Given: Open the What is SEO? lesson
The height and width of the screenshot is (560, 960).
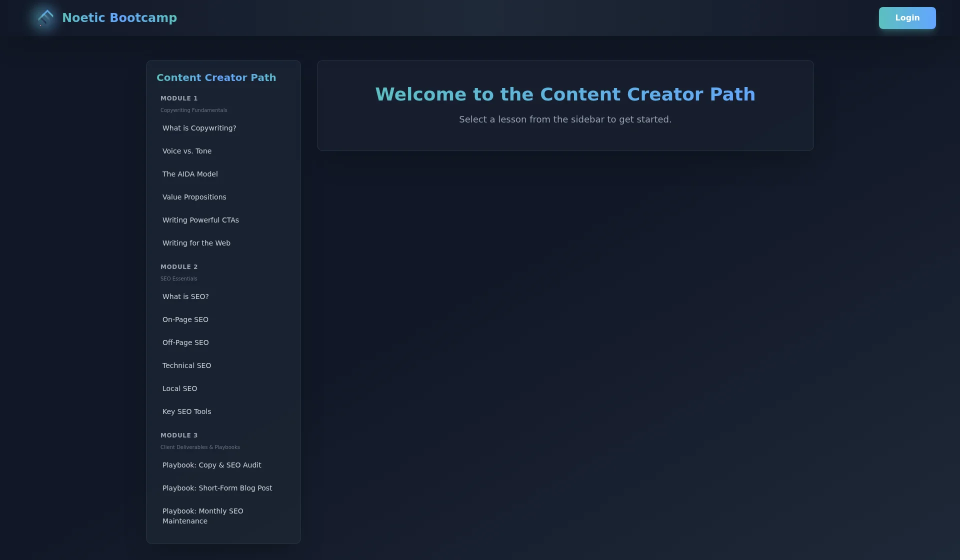Looking at the screenshot, I should click(x=223, y=296).
